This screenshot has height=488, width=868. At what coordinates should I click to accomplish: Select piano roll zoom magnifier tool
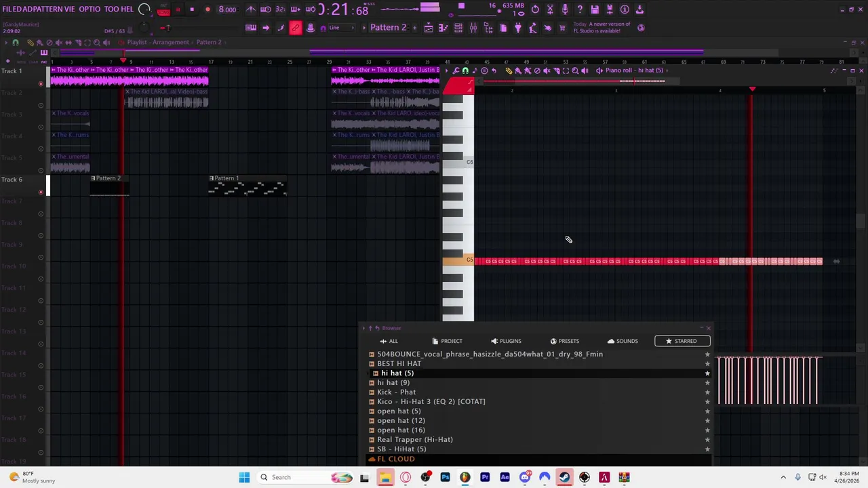click(575, 70)
